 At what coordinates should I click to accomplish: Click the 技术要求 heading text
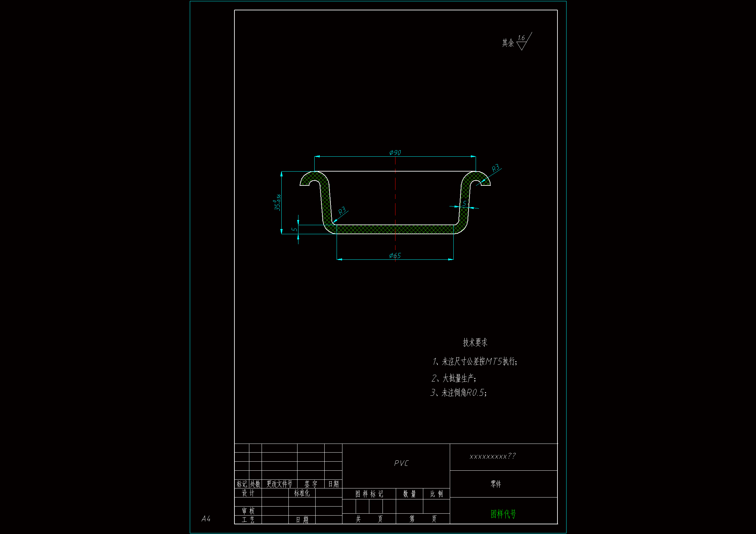tap(475, 342)
